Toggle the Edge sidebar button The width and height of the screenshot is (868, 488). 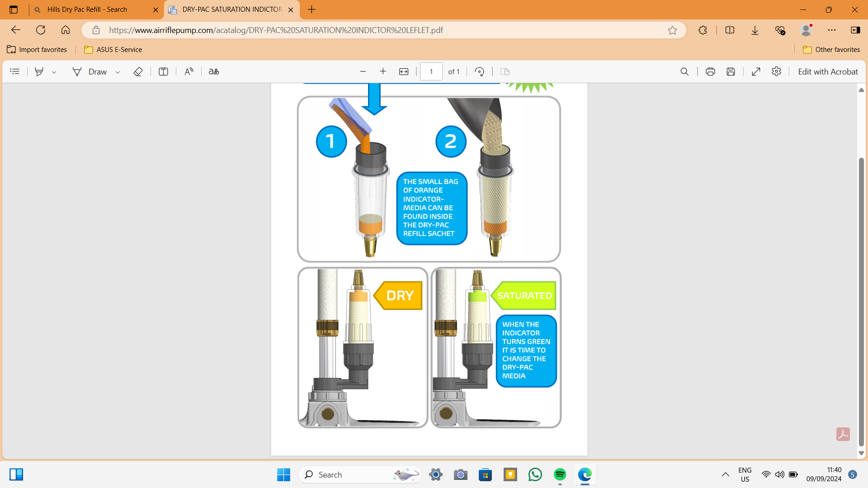click(x=855, y=30)
